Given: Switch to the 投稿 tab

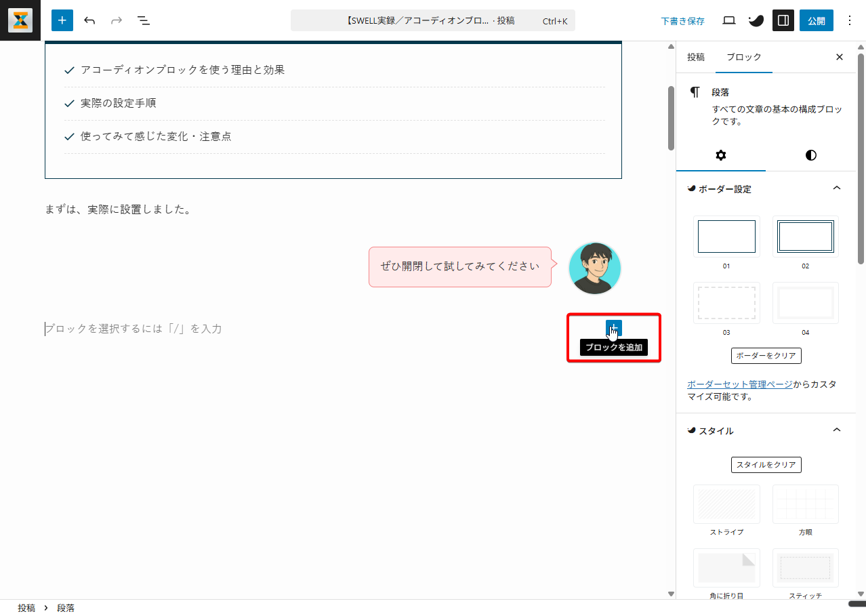Looking at the screenshot, I should pyautogui.click(x=696, y=57).
